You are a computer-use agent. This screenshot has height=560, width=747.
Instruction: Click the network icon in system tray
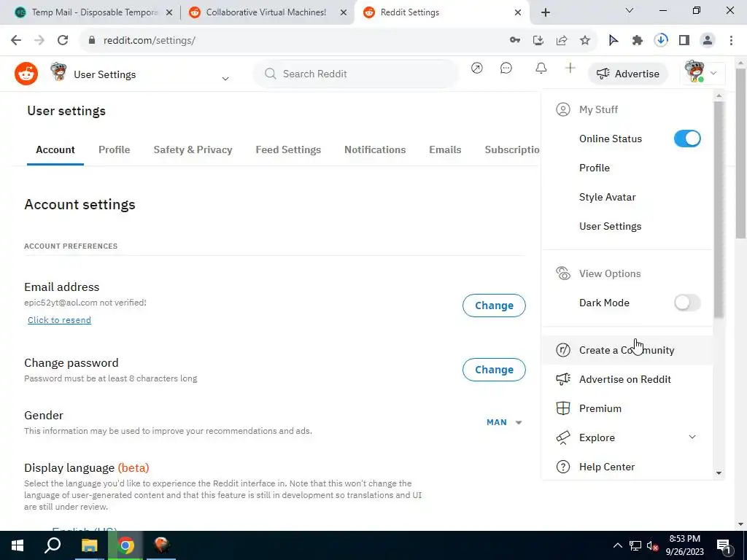[635, 546]
